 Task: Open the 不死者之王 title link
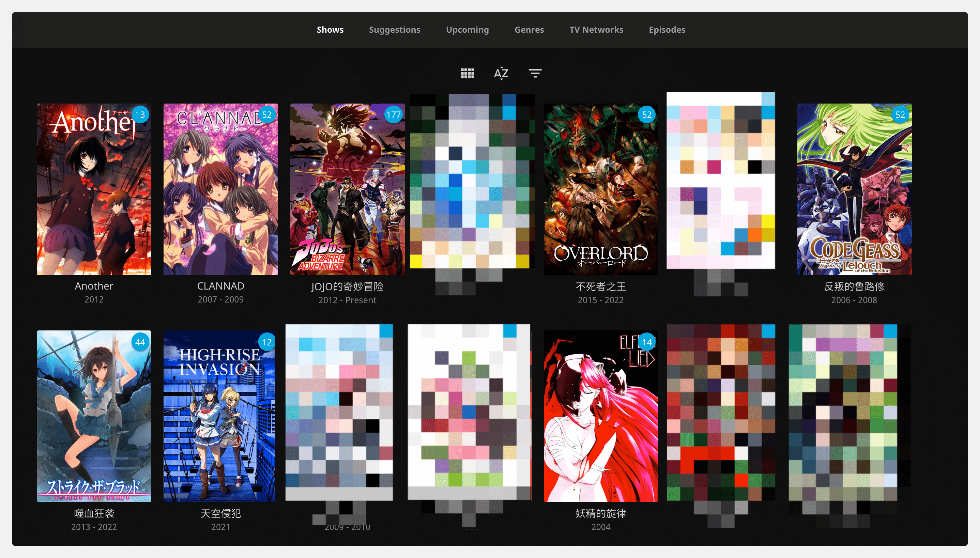coord(600,286)
